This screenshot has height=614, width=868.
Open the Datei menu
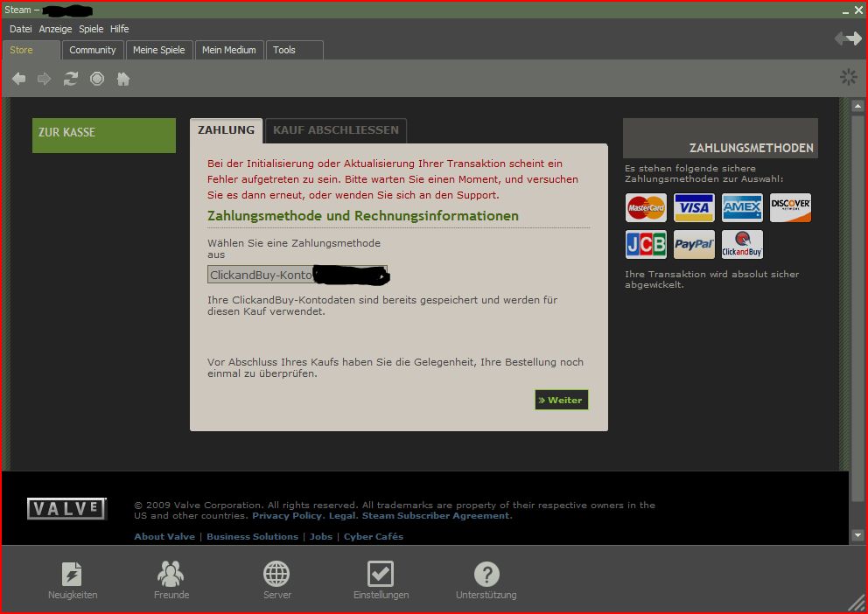pyautogui.click(x=20, y=29)
